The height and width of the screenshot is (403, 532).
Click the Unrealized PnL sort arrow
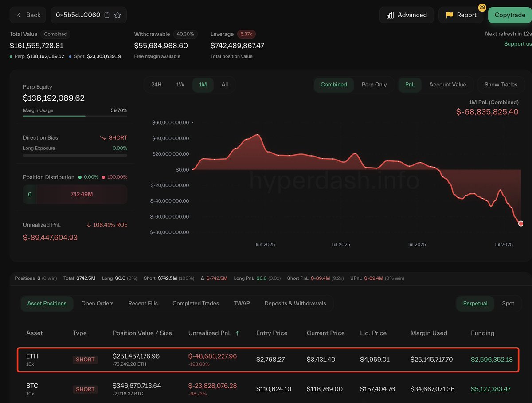238,333
